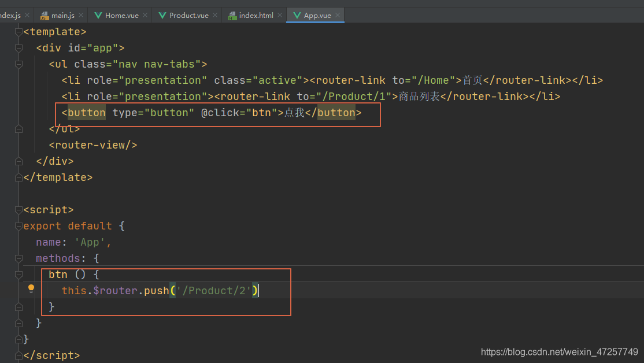The width and height of the screenshot is (644, 363).
Task: Click the class="active" attribute
Action: (x=258, y=80)
